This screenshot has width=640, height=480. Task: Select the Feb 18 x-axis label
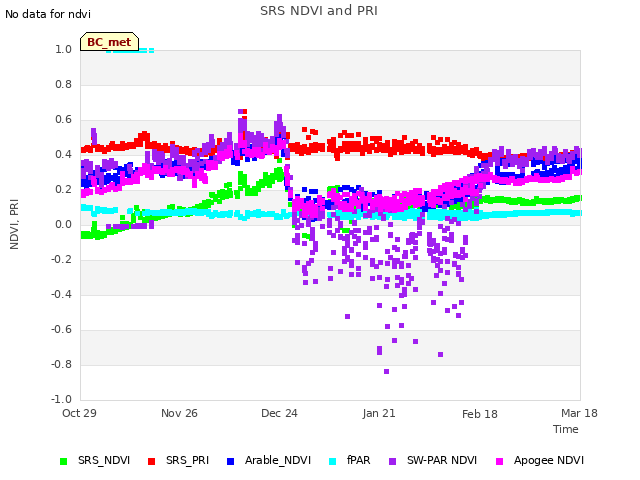[x=480, y=414]
